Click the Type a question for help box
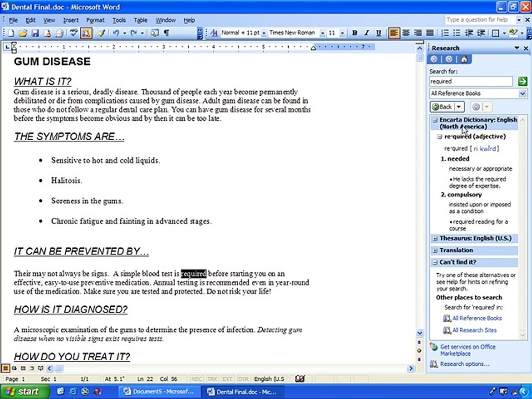532x399 pixels. [x=480, y=20]
